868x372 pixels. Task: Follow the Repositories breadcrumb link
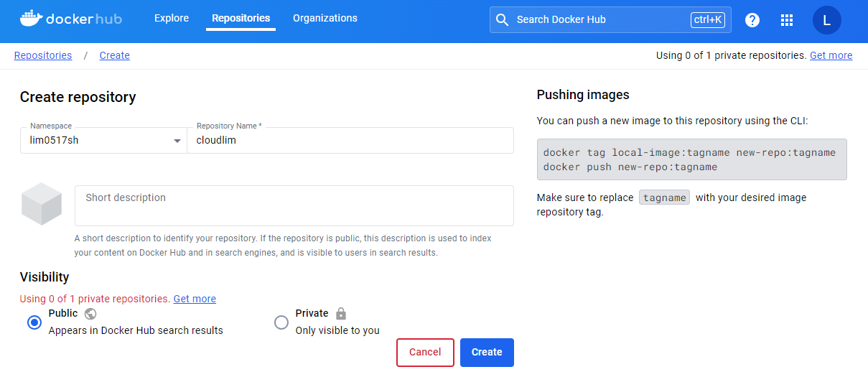pyautogui.click(x=43, y=55)
